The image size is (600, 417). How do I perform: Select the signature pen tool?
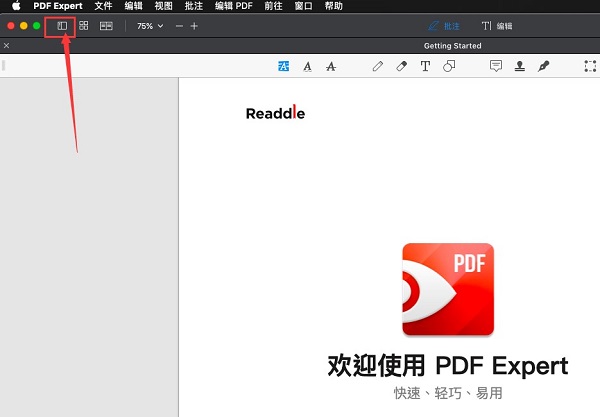point(543,66)
